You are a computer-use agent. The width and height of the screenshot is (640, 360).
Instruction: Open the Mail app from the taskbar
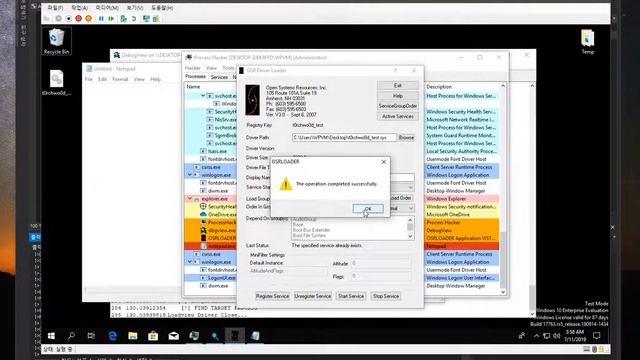tap(173, 336)
